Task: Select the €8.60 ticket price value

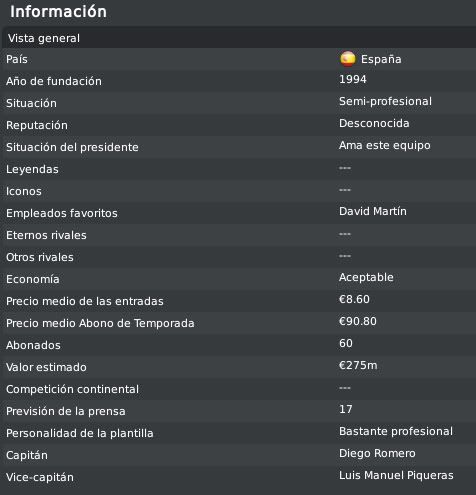Action: click(354, 299)
